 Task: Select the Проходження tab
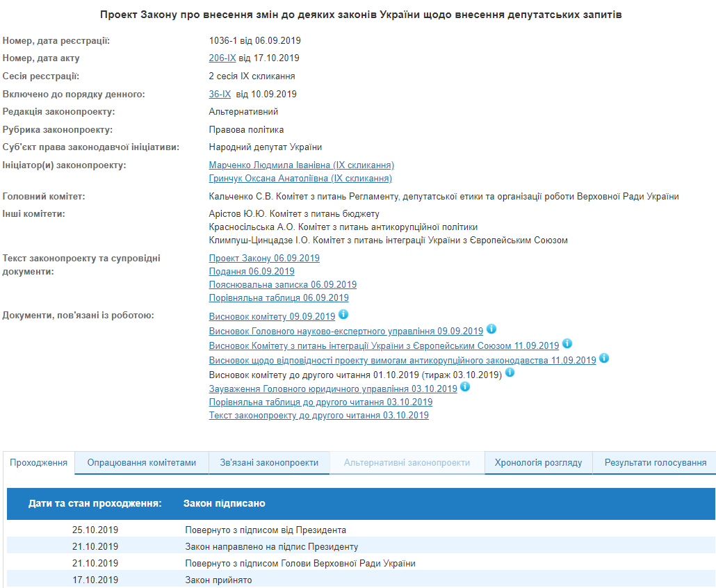pyautogui.click(x=38, y=462)
